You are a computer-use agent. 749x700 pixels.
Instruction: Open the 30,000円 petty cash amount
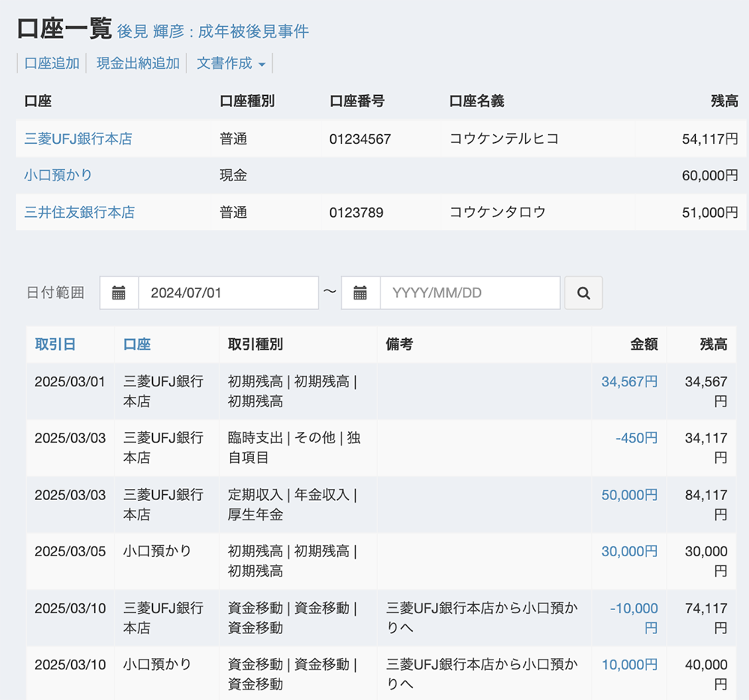tap(629, 551)
